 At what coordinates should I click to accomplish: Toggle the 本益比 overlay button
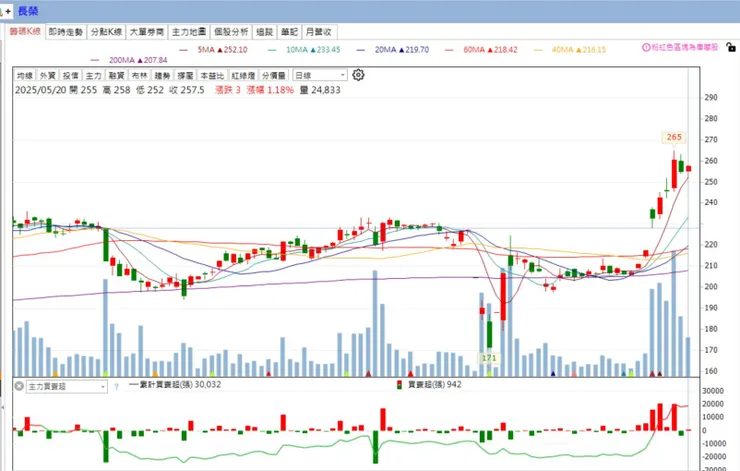click(212, 76)
